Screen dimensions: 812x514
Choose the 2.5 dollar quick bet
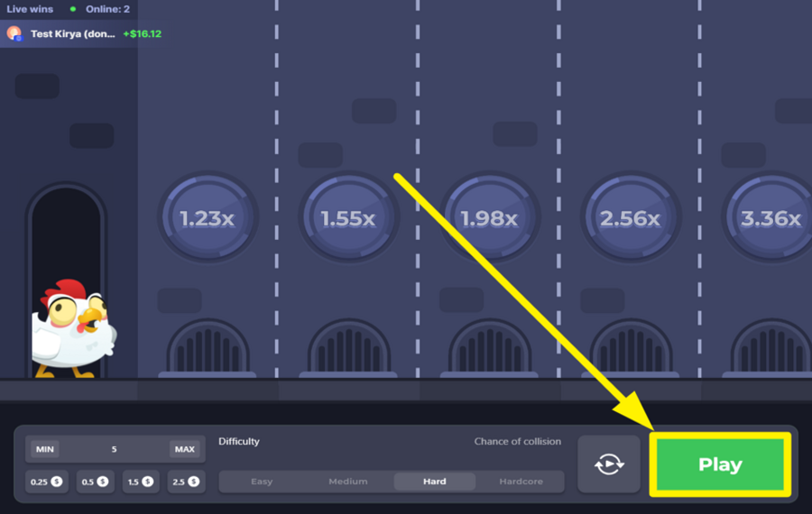point(185,482)
